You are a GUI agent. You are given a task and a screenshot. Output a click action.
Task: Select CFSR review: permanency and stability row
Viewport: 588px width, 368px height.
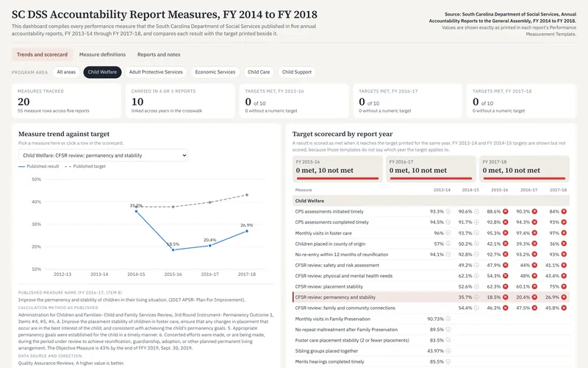(431, 297)
